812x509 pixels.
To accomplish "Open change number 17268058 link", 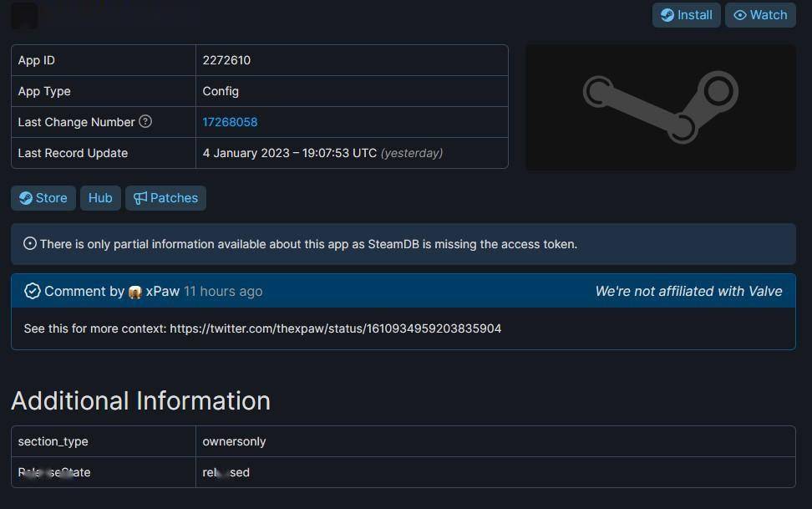I will pyautogui.click(x=230, y=122).
